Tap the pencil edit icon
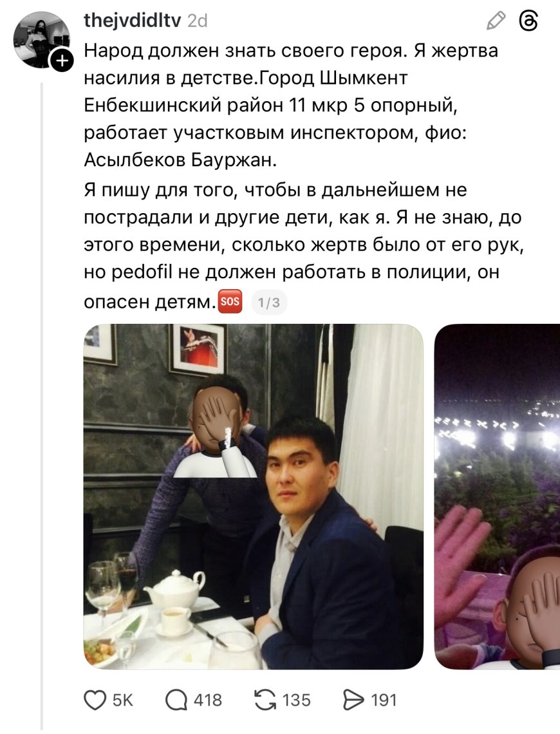The image size is (560, 734). pos(496,21)
